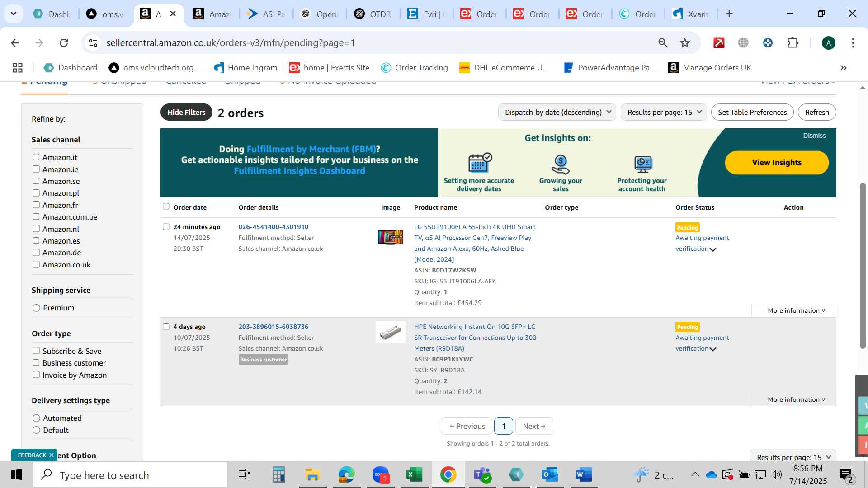This screenshot has height=488, width=868.
Task: Open the browser zoom magnifier icon
Action: click(x=663, y=43)
